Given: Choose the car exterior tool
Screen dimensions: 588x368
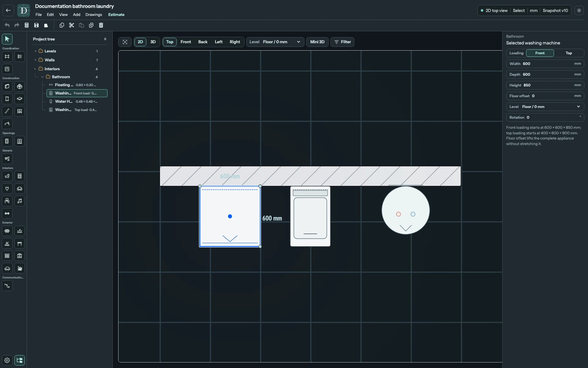Looking at the screenshot, I should click(x=7, y=268).
